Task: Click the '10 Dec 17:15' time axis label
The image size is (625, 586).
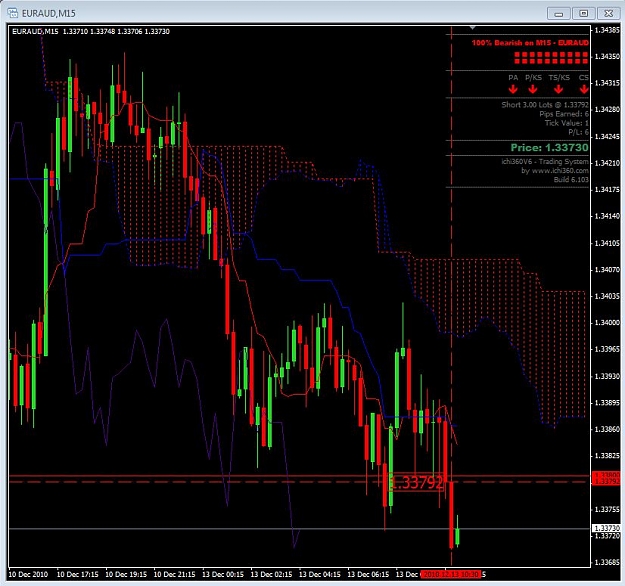Action: 77,574
